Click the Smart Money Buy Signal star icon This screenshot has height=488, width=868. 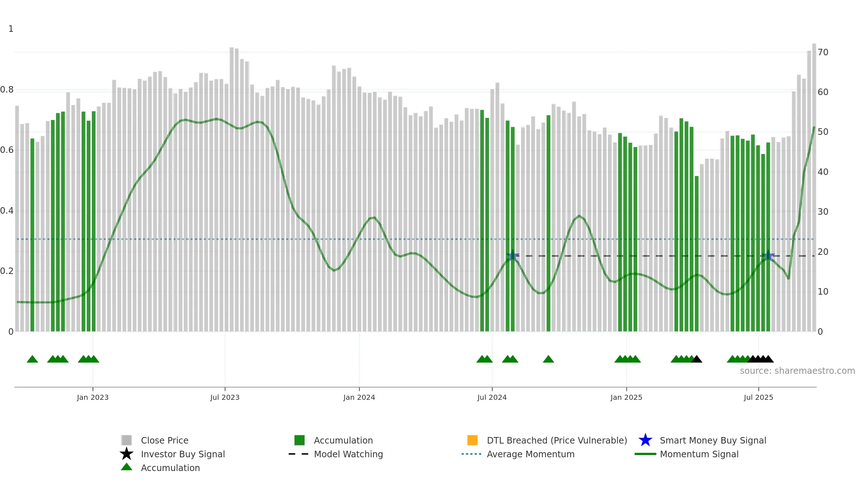[645, 440]
